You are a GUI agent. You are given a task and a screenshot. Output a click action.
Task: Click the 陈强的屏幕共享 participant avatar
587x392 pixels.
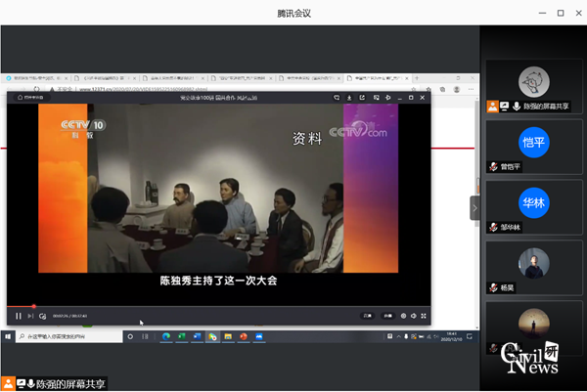[532, 82]
